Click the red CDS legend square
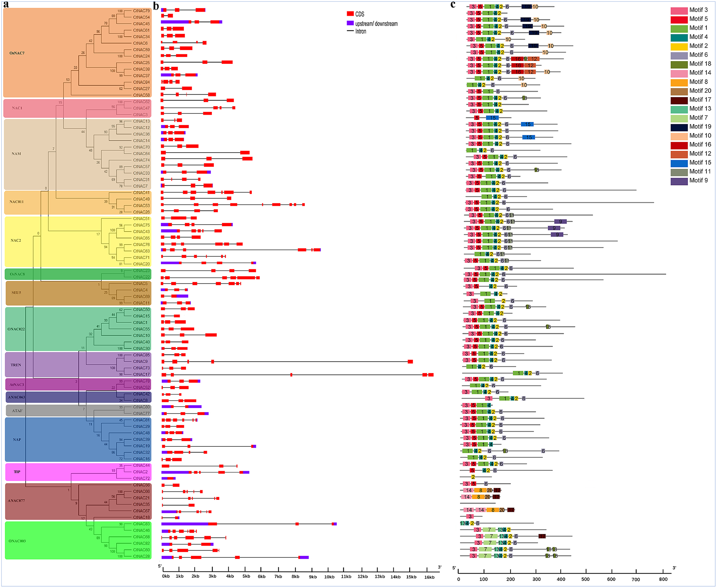Screen dimensions: 717x588 tap(350, 14)
